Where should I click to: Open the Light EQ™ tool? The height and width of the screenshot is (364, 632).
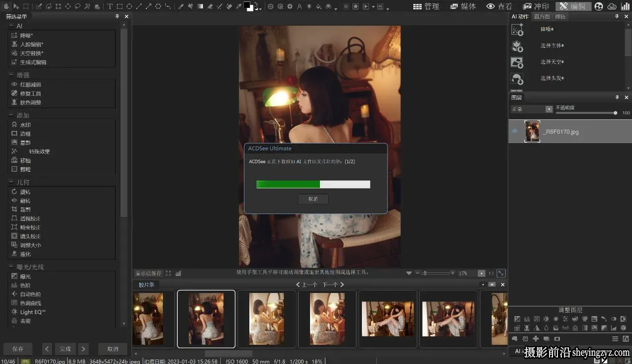[x=33, y=312]
